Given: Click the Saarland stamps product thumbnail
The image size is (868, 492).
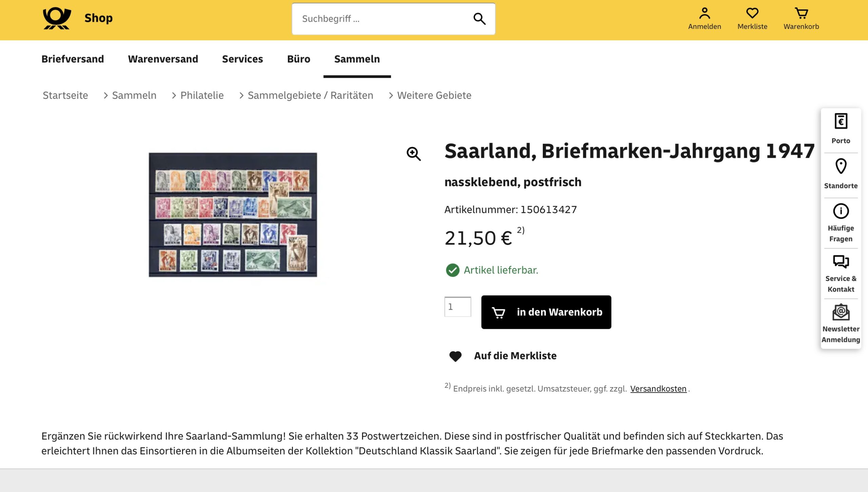Looking at the screenshot, I should coord(233,214).
